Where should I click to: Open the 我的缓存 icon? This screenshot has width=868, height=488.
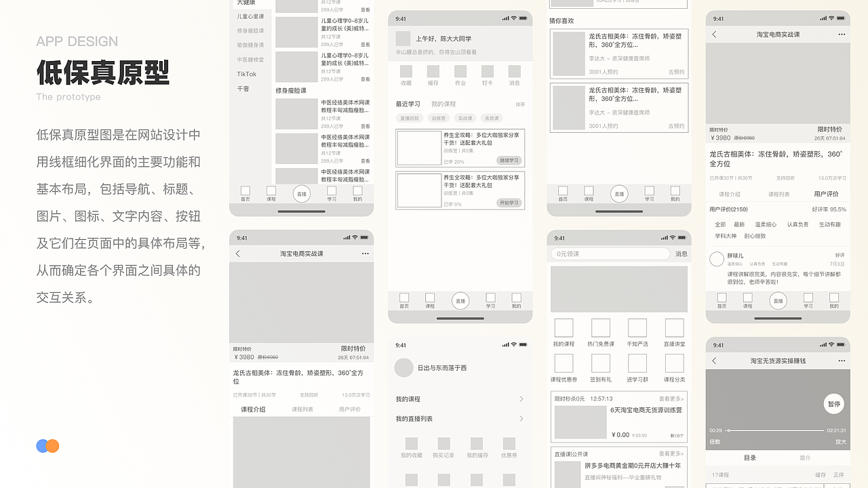click(477, 444)
